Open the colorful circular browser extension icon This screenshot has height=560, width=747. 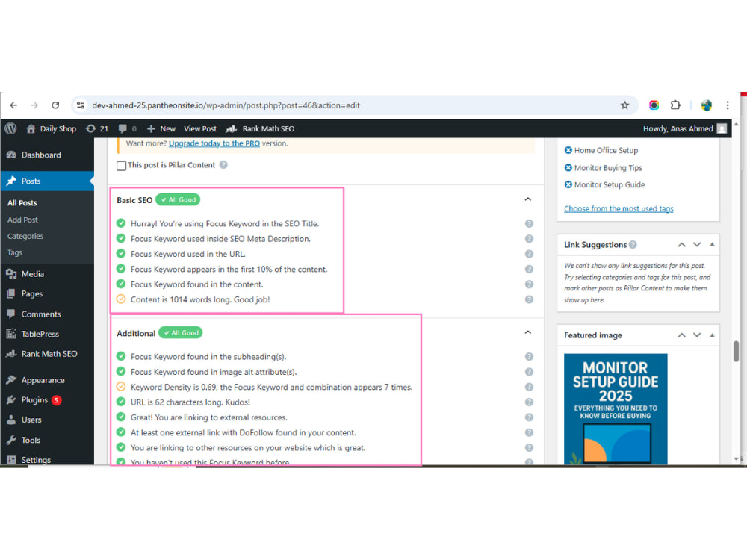pyautogui.click(x=654, y=105)
